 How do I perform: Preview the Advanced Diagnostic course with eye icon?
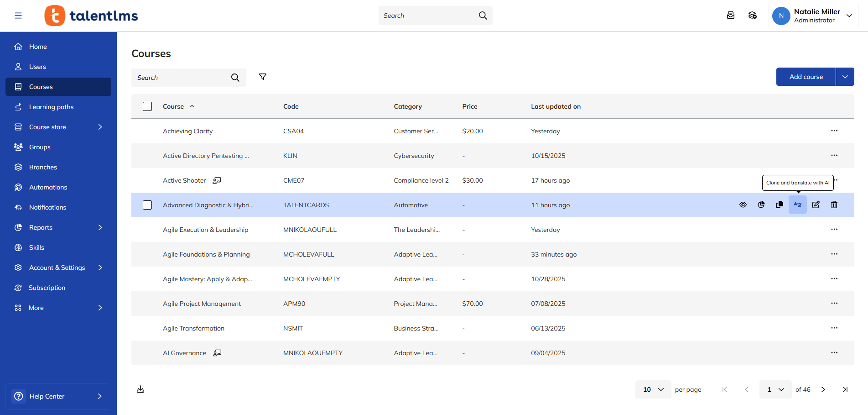click(x=743, y=205)
